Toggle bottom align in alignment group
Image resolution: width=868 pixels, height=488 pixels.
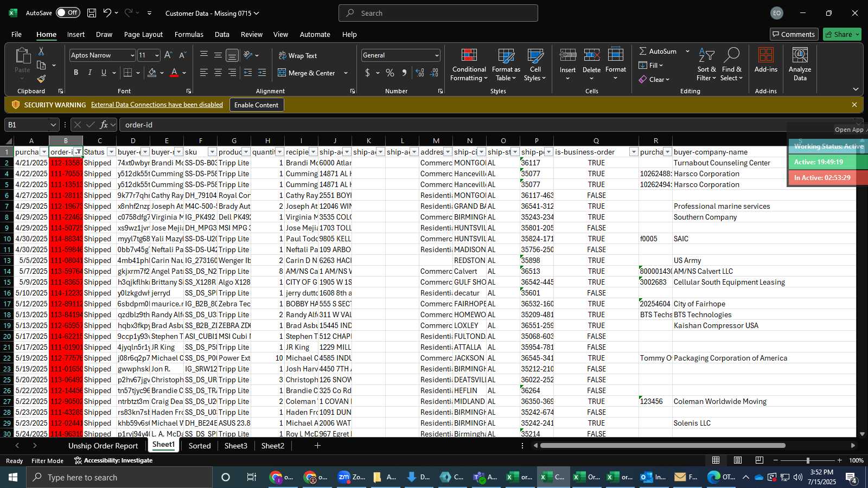[x=232, y=55]
